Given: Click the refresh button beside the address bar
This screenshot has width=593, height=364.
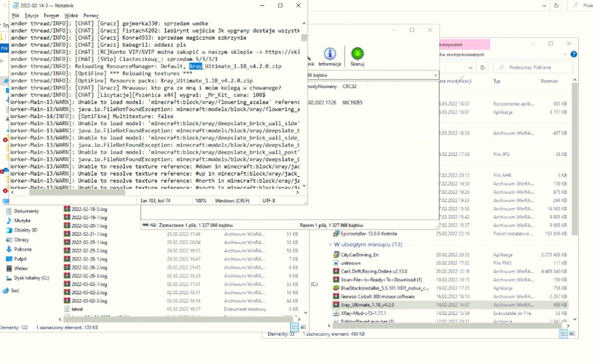Looking at the screenshot, I should pyautogui.click(x=483, y=68).
